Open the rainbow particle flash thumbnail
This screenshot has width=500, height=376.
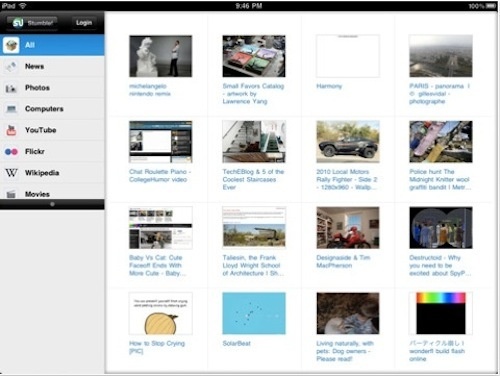pos(441,314)
